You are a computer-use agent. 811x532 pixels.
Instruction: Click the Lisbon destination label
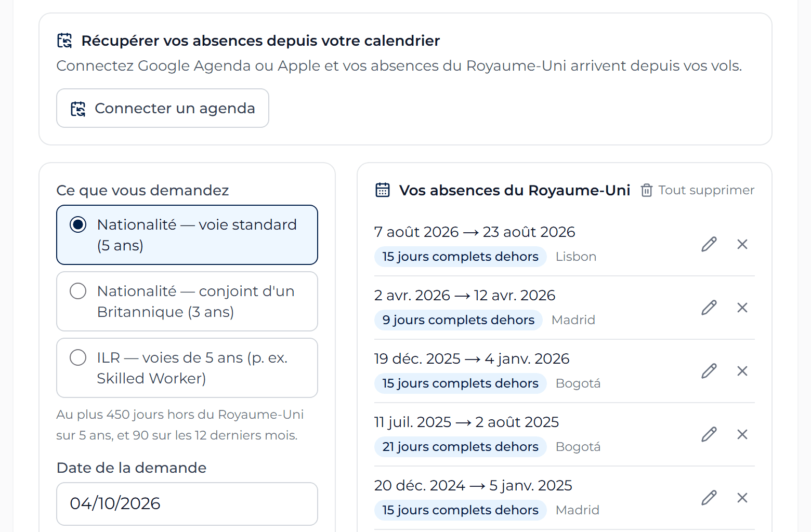pos(576,257)
